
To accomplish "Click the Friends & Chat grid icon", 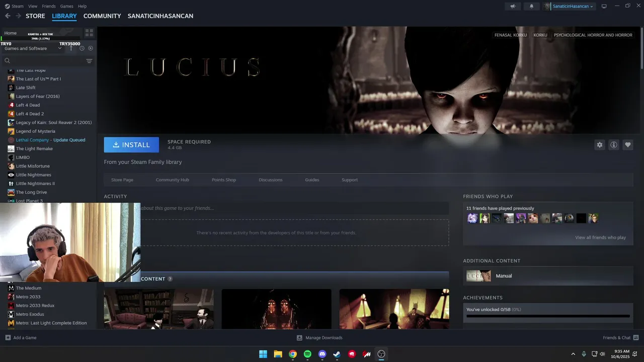I will tap(636, 337).
